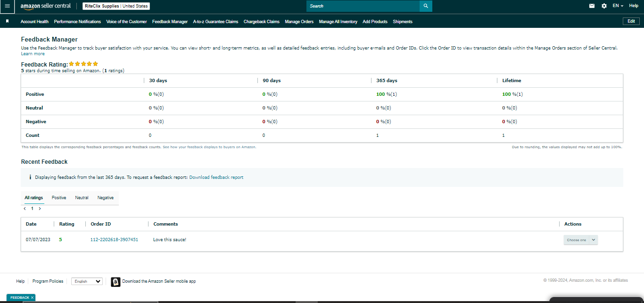
Task: Click into the Search input field
Action: pos(363,6)
